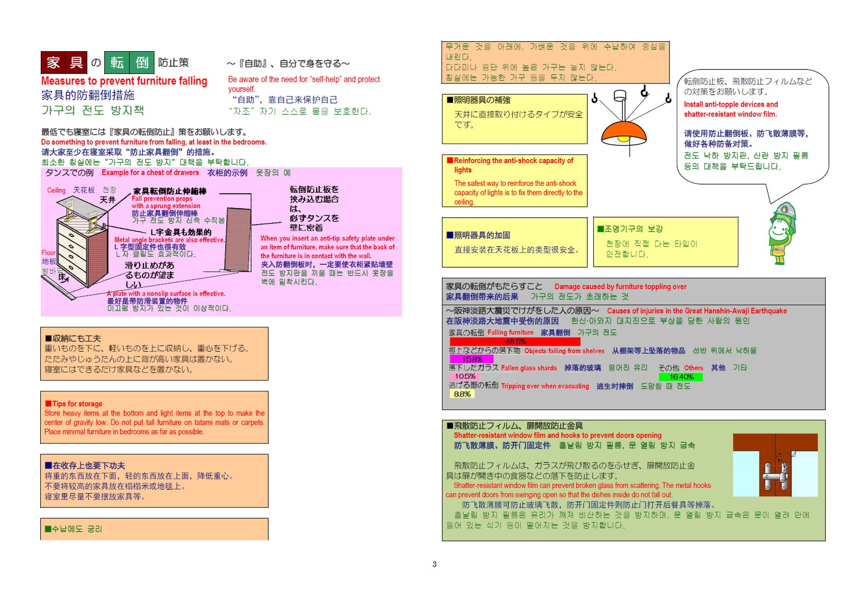
Task: Click the page number 3
Action: point(434,563)
